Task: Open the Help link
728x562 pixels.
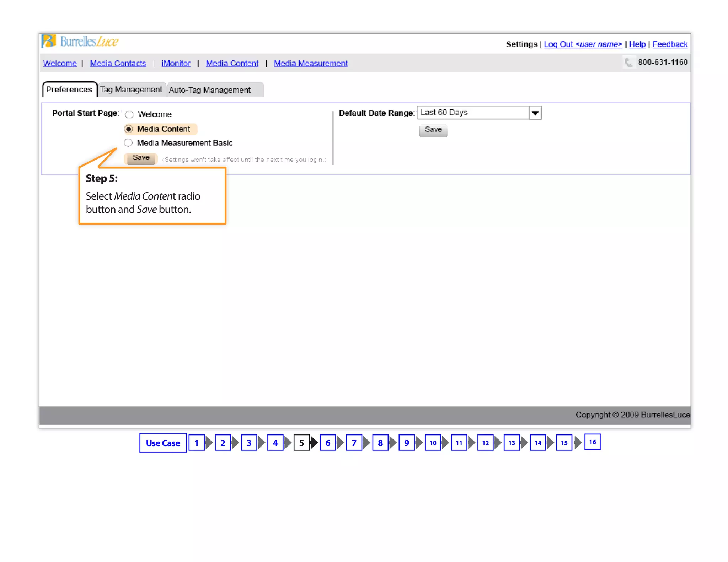Action: tap(637, 44)
